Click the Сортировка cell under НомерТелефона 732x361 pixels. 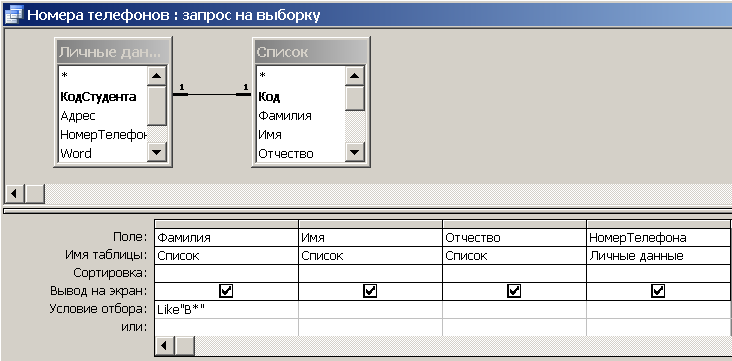(658, 274)
